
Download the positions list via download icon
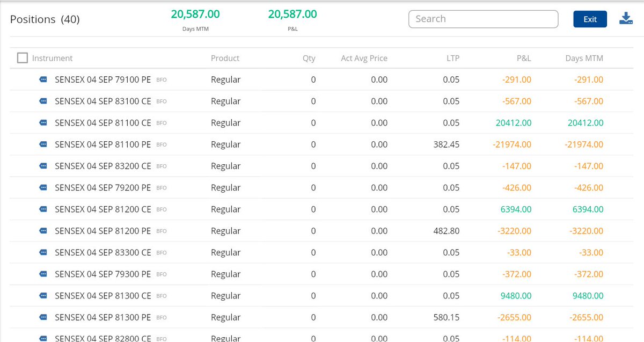tap(626, 19)
